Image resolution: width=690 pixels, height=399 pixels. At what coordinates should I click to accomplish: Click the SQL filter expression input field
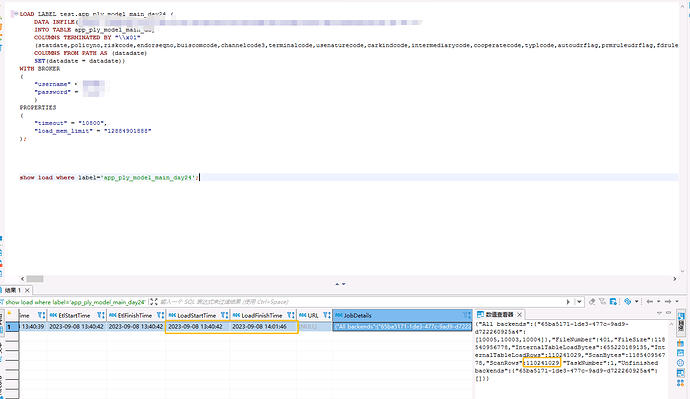coord(361,302)
